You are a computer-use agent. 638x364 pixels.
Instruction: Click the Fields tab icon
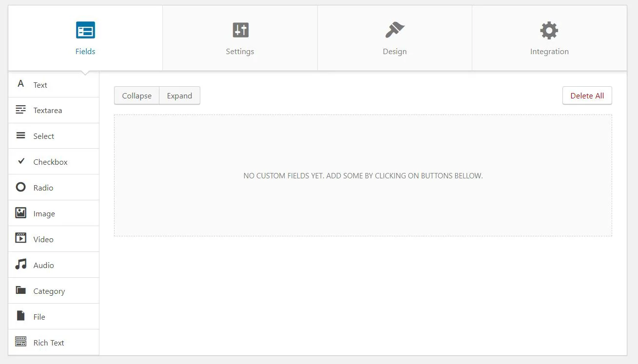click(85, 30)
